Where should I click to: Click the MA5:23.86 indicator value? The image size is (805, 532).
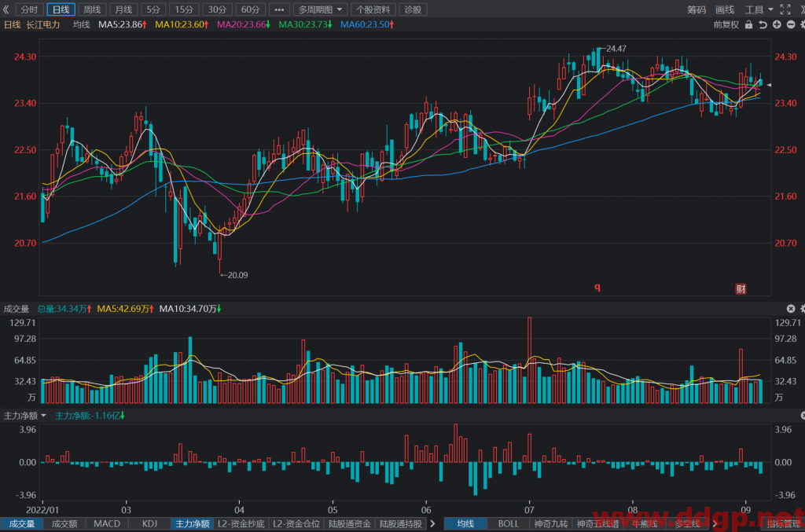(122, 24)
